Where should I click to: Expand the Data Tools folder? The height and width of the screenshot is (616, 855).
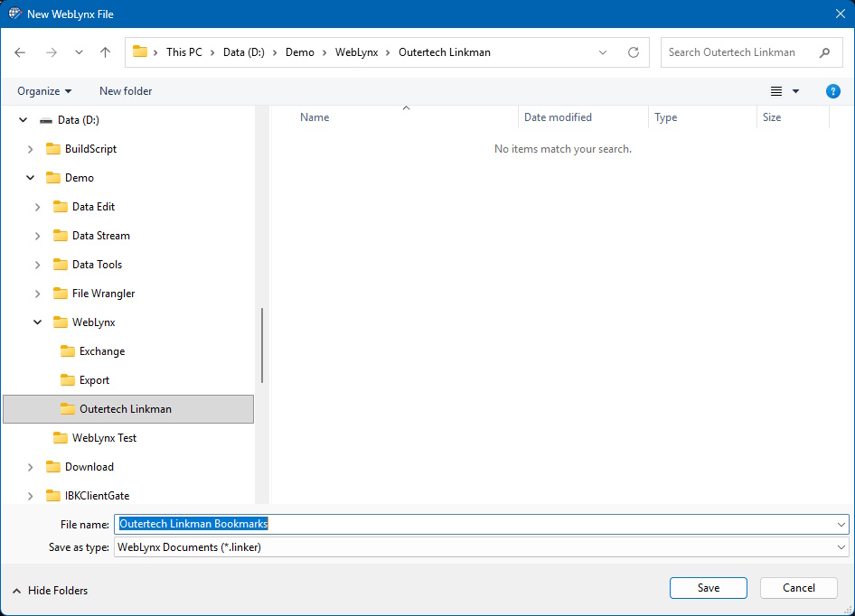[x=37, y=265]
